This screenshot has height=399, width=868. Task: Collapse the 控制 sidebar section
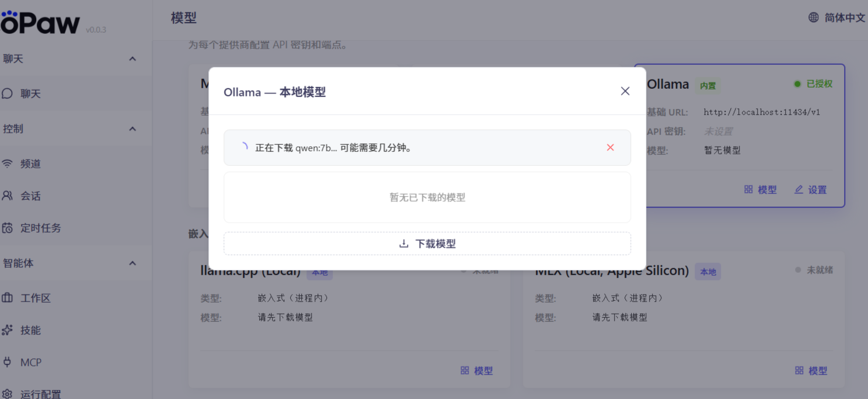click(x=133, y=129)
